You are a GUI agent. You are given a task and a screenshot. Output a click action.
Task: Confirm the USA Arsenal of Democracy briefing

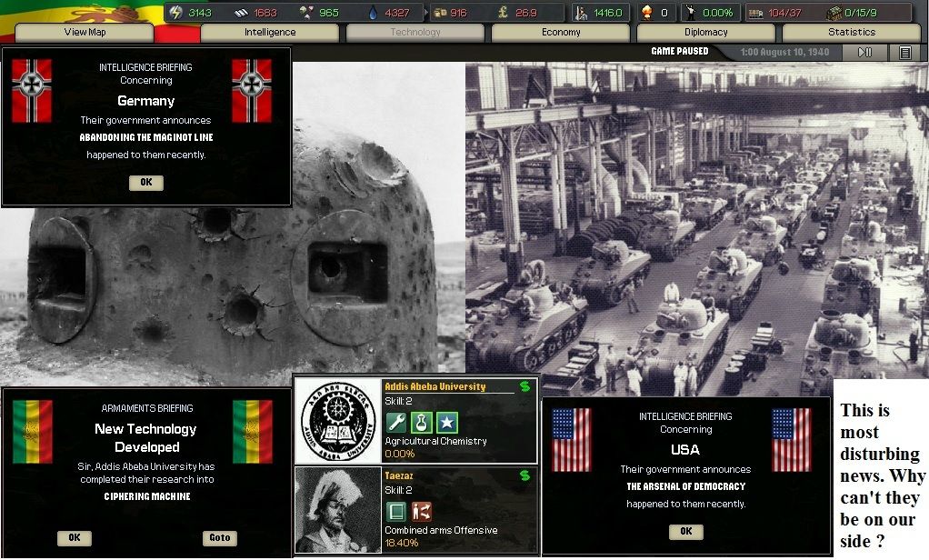point(685,531)
